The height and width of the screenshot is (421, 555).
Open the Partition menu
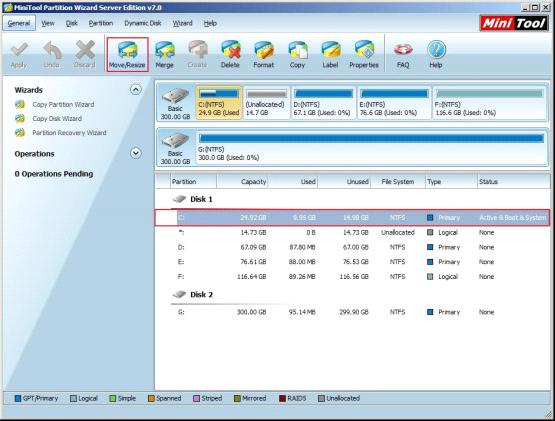[101, 23]
